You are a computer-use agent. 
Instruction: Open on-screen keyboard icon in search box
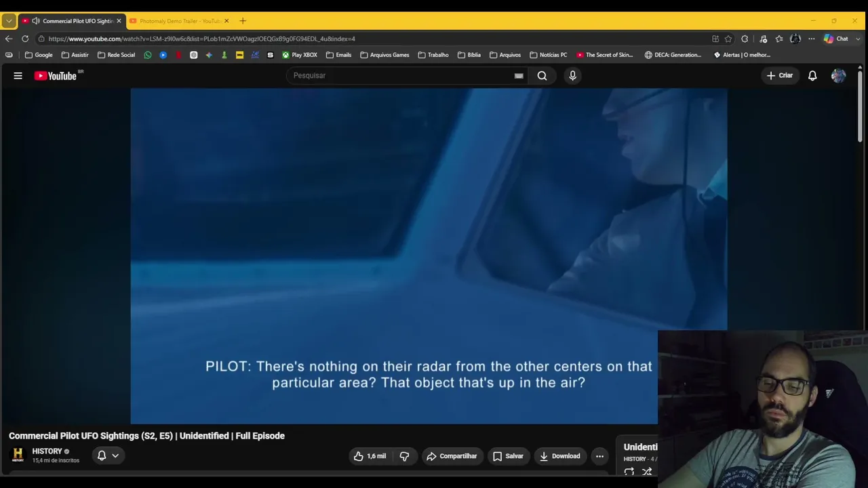point(519,76)
